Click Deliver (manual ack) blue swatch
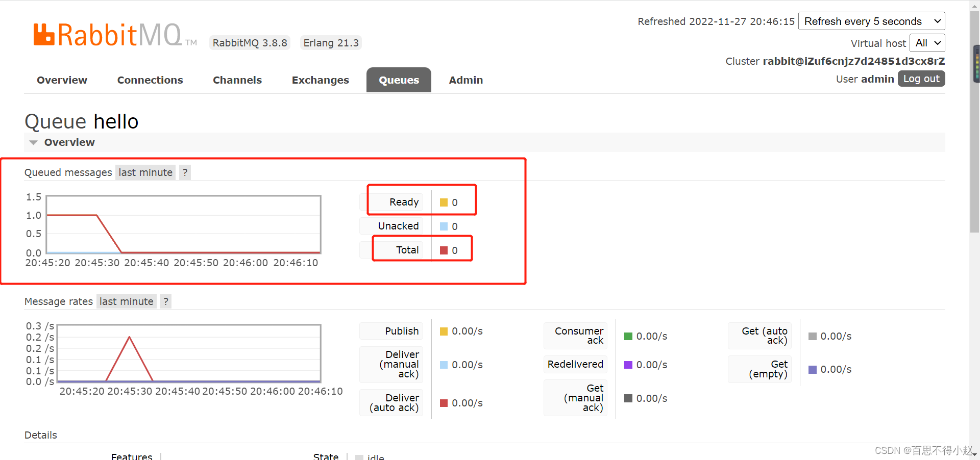The width and height of the screenshot is (980, 460). coord(444,365)
